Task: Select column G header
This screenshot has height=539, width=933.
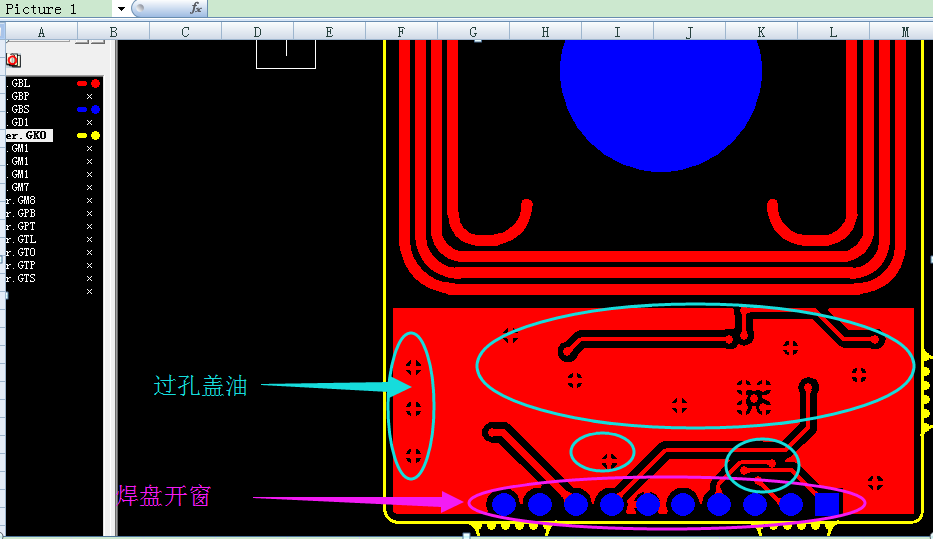Action: [x=473, y=32]
